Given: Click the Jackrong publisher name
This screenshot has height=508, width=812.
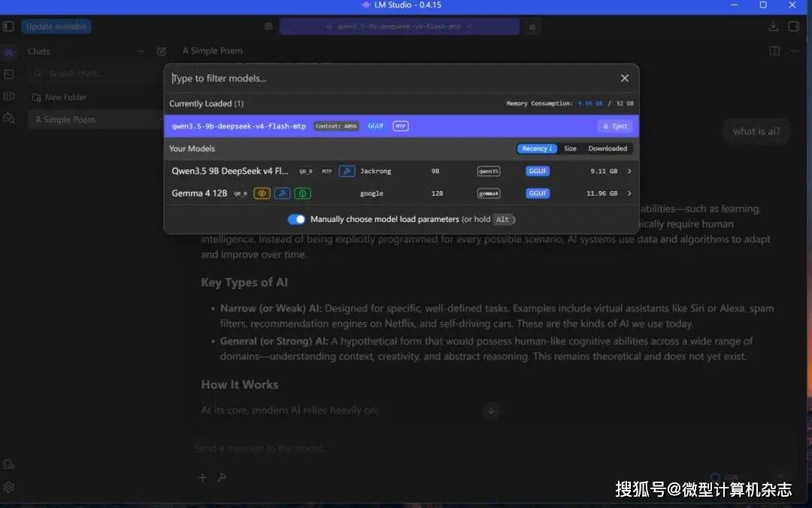Looking at the screenshot, I should (x=375, y=171).
